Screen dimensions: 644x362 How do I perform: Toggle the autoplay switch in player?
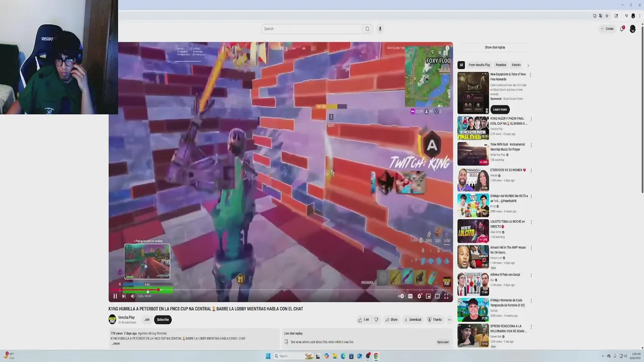coord(401,296)
